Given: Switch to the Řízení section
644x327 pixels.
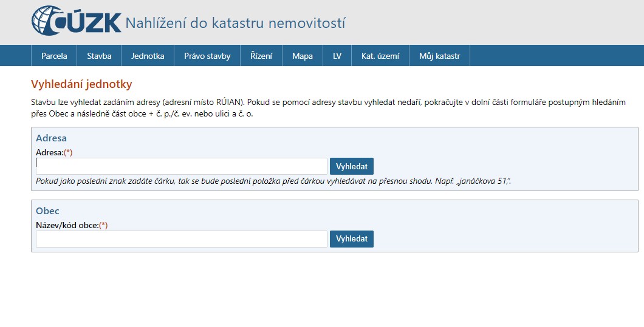Looking at the screenshot, I should click(x=261, y=56).
